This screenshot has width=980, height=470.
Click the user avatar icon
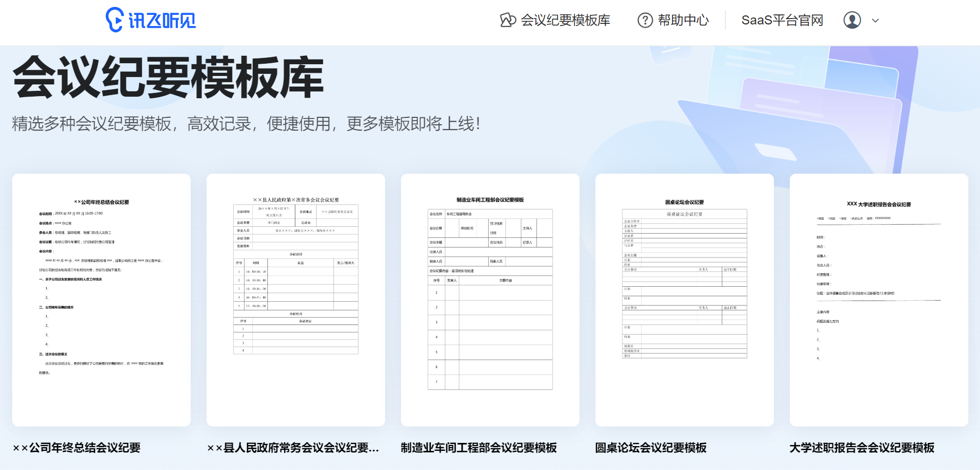click(852, 20)
